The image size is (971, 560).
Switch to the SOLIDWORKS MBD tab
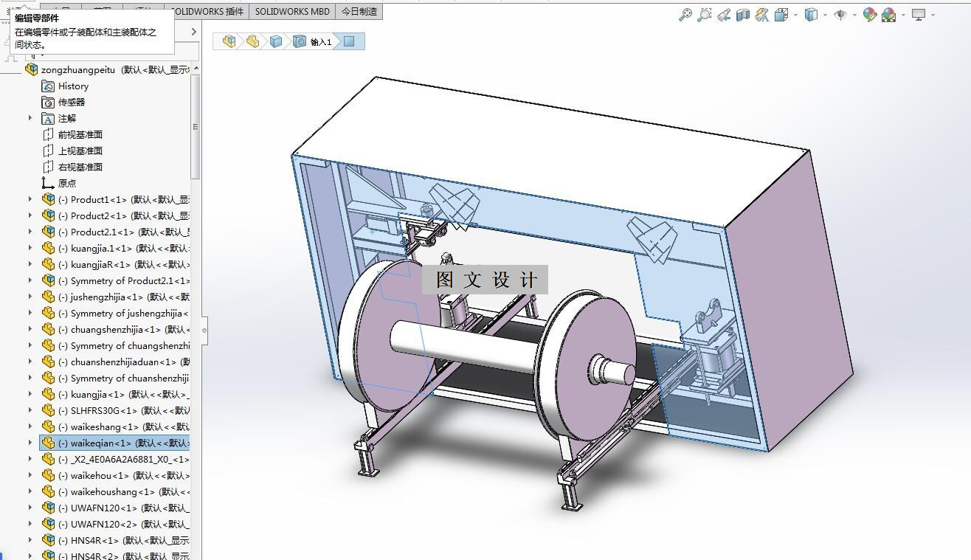pos(292,12)
